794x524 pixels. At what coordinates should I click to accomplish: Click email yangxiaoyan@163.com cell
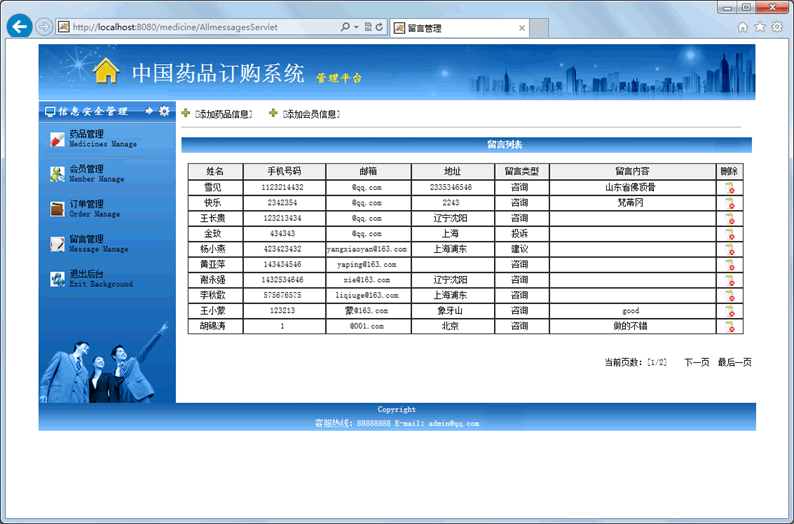click(367, 249)
